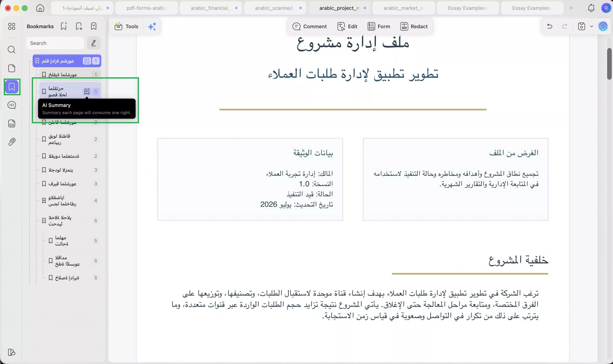Expand the اياضقلاو رطاخلما لجس bookmark
This screenshot has height=364, width=613.
[44, 201]
